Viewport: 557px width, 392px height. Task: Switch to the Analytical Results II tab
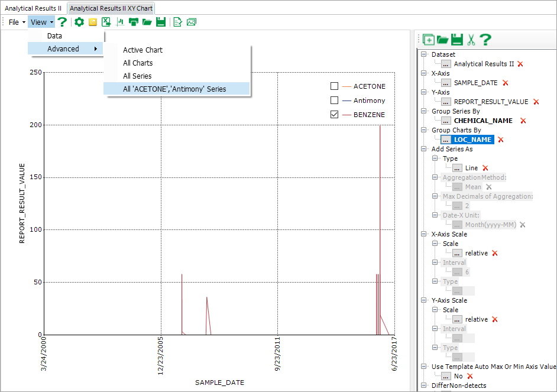coord(33,8)
